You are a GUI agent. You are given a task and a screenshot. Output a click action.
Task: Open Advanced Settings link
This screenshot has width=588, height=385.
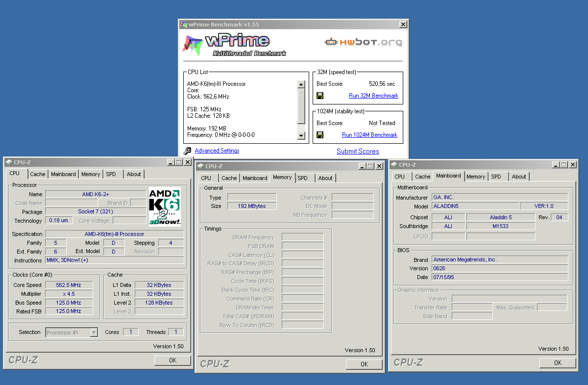click(x=217, y=151)
